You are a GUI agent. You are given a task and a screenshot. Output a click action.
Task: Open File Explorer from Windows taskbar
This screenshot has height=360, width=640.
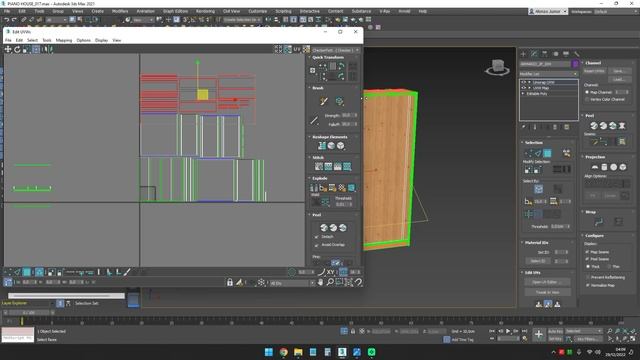(298, 352)
